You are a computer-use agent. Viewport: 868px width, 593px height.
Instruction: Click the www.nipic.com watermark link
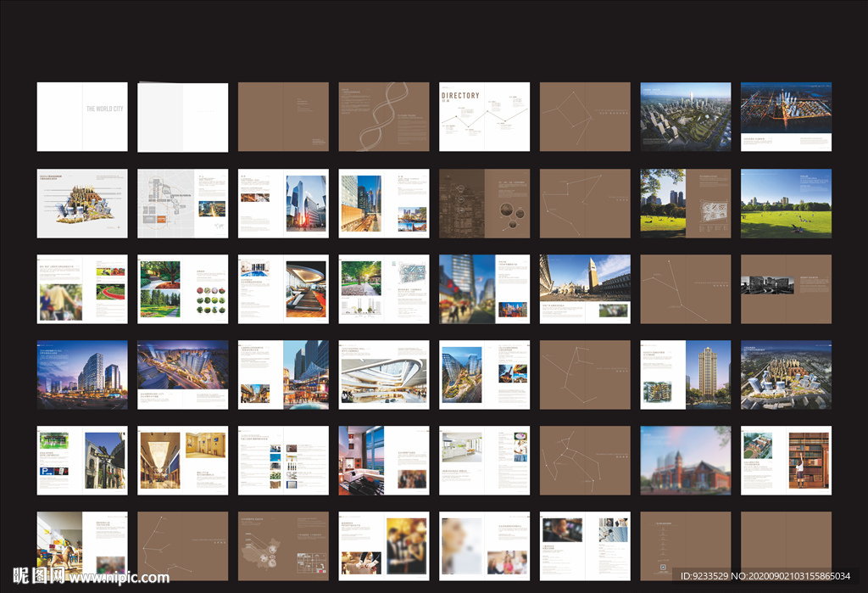119,578
